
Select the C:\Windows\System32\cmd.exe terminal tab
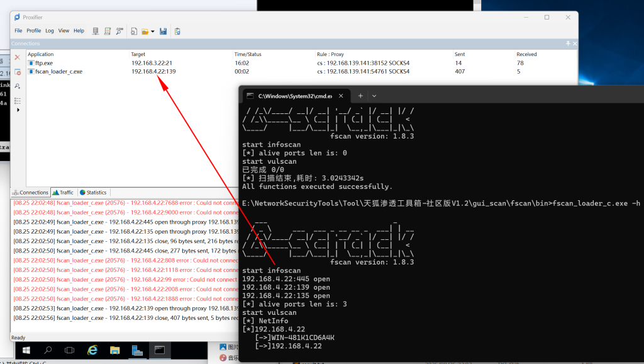296,96
